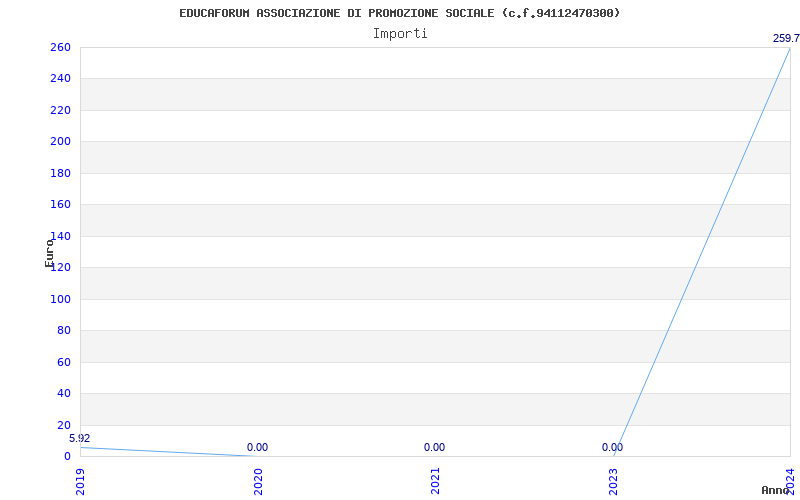Click the 'Anno' x-axis title
Viewport: 800px width, 500px height.
[776, 490]
